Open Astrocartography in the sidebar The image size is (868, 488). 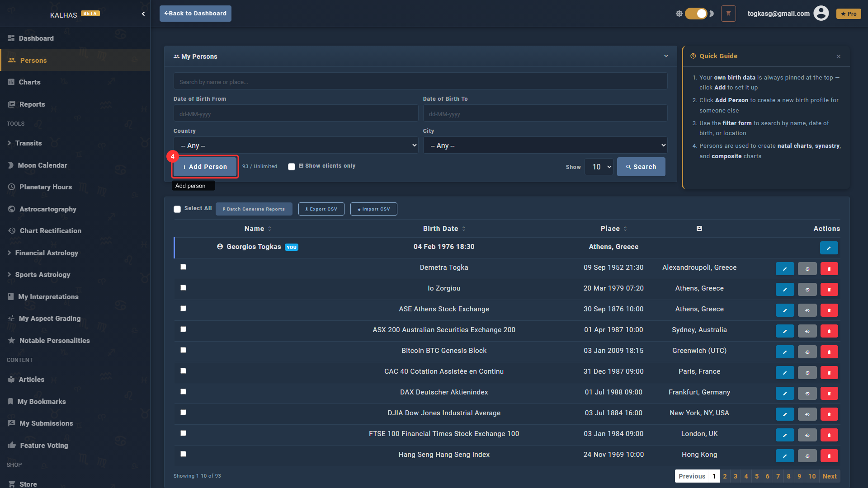pos(48,209)
